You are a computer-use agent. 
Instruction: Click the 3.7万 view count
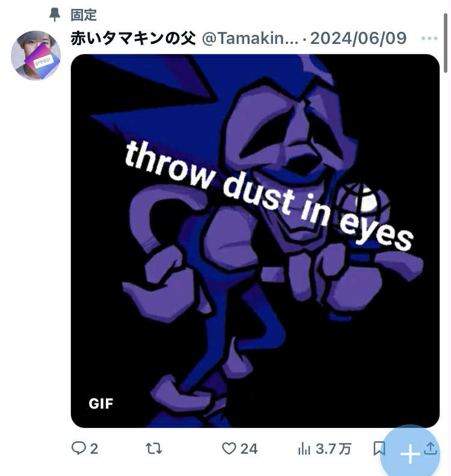click(x=333, y=449)
